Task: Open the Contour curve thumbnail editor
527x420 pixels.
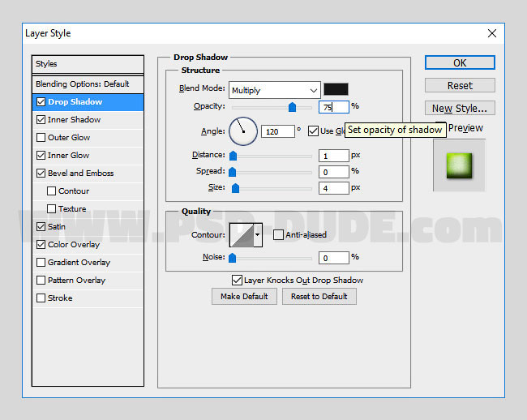Action: [x=242, y=235]
